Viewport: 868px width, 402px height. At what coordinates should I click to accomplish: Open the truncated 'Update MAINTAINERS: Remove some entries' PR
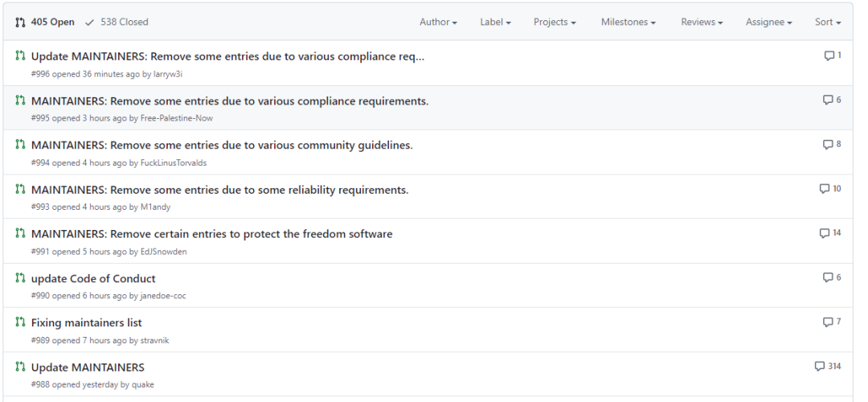(227, 56)
